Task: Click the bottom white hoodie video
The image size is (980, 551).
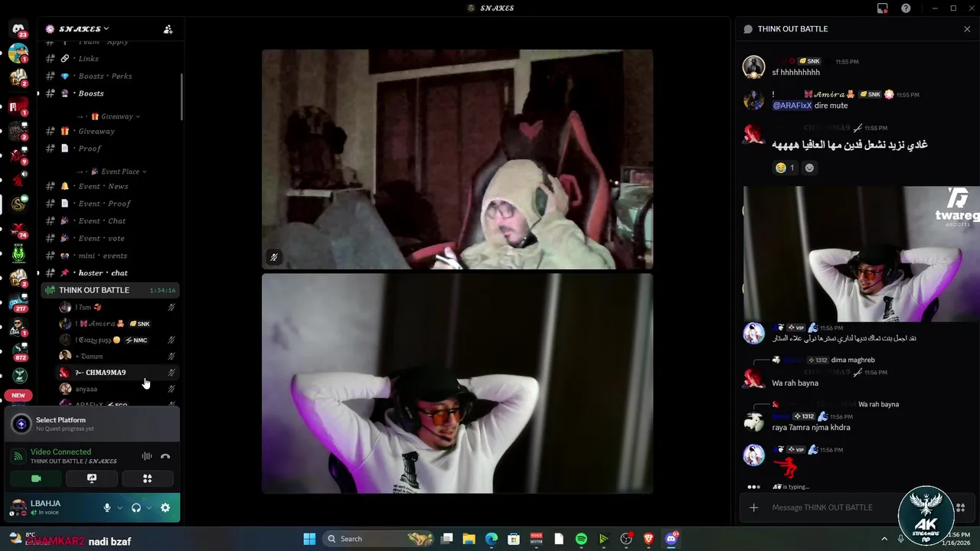Action: pyautogui.click(x=457, y=383)
